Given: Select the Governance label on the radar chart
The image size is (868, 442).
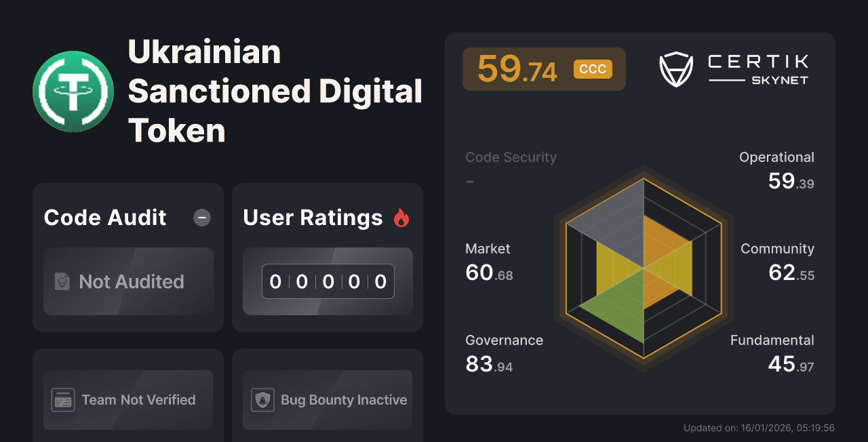Looking at the screenshot, I should [504, 340].
